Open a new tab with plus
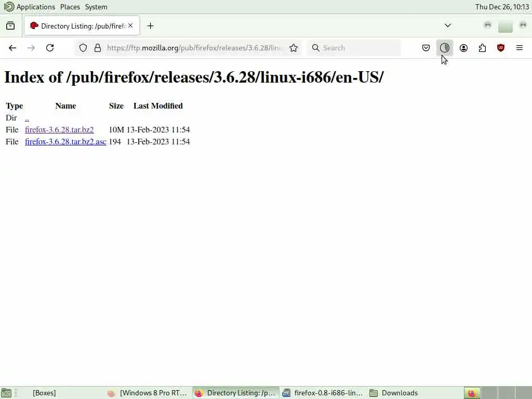This screenshot has width=532, height=399. (x=150, y=26)
